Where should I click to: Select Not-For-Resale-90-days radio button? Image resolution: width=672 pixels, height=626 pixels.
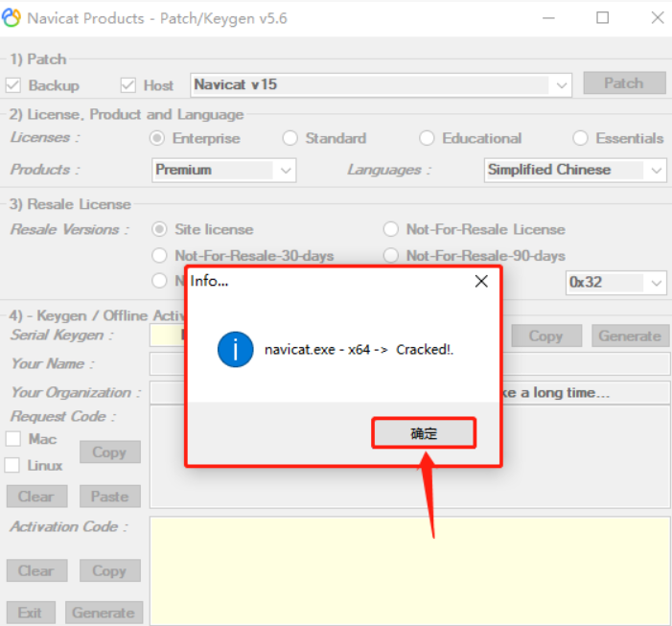[390, 256]
